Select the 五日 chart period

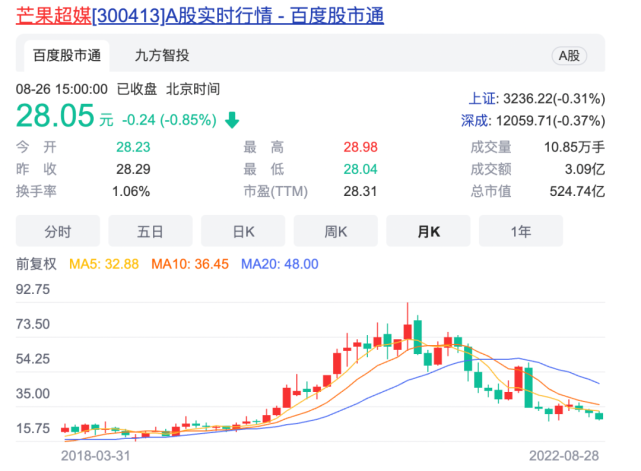tap(150, 231)
